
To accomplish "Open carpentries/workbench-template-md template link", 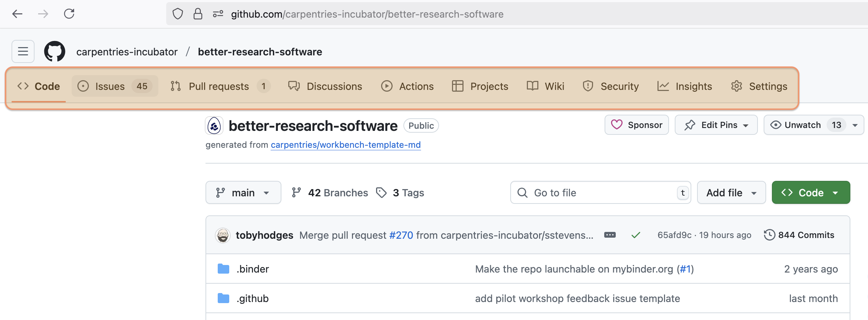I will tap(345, 145).
